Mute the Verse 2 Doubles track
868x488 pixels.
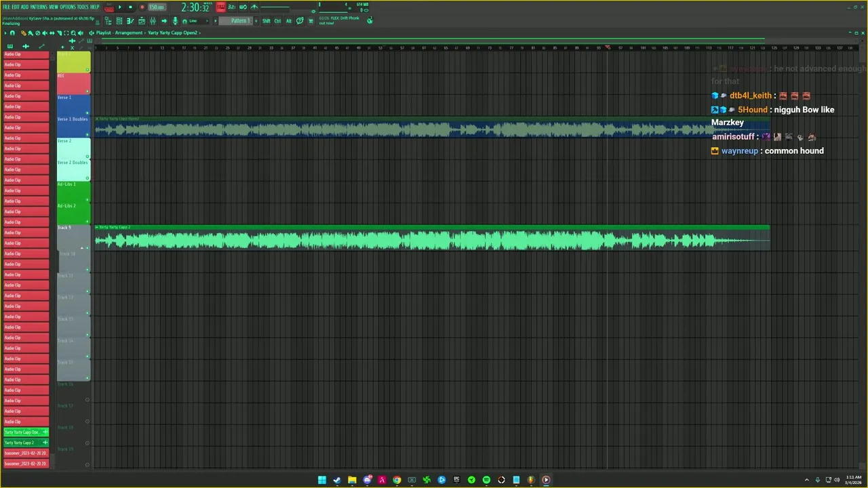(x=87, y=178)
